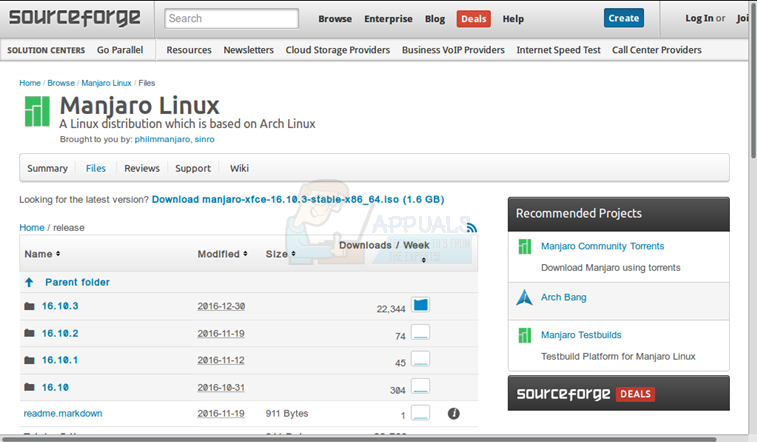
Task: Open the Reviews tab
Action: [x=142, y=168]
